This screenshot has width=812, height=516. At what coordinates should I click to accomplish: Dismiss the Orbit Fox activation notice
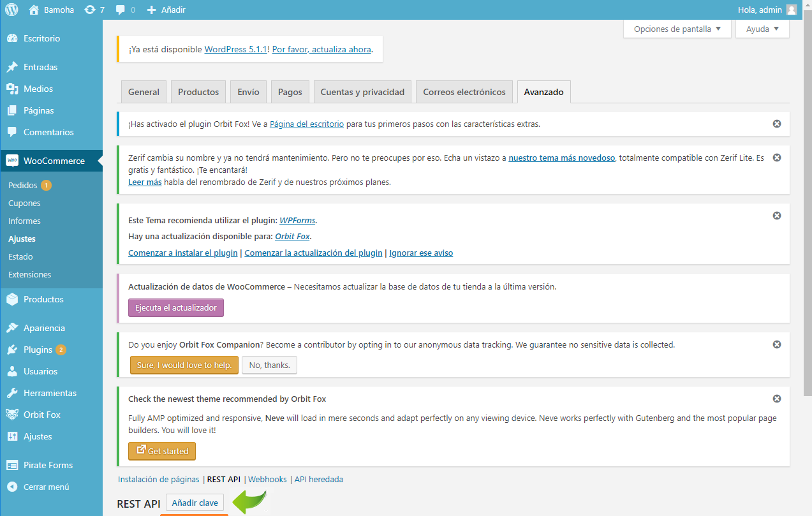[x=776, y=124]
